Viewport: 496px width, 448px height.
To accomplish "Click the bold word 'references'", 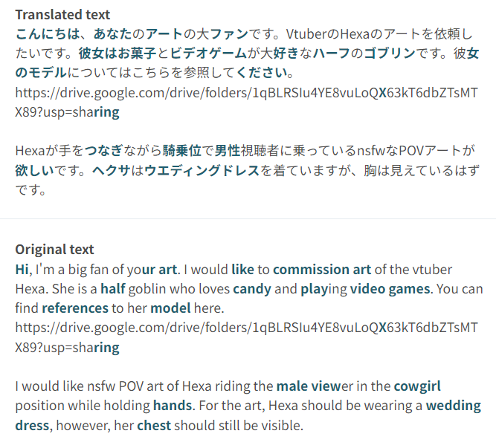I will tap(75, 308).
